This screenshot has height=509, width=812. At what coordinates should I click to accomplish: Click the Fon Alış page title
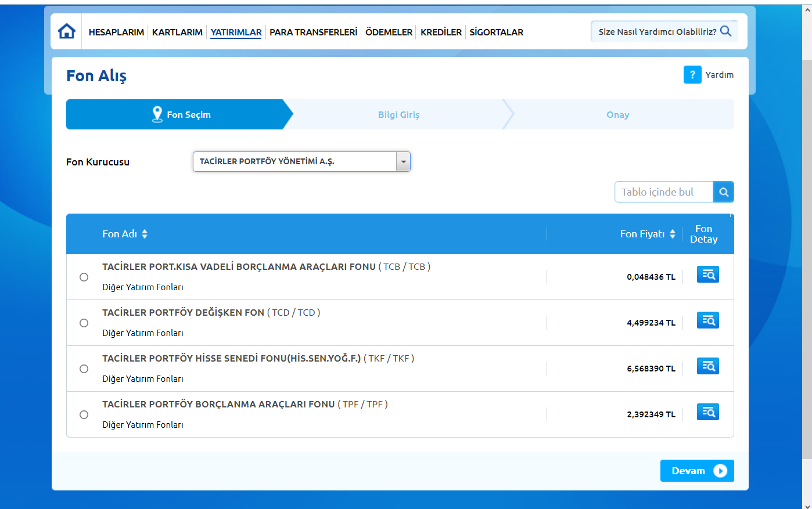[96, 76]
